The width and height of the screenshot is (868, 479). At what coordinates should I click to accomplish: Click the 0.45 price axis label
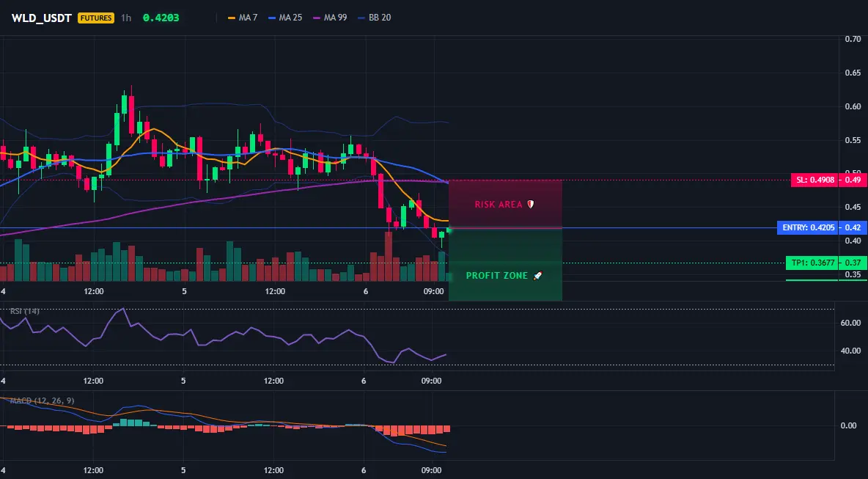click(853, 207)
